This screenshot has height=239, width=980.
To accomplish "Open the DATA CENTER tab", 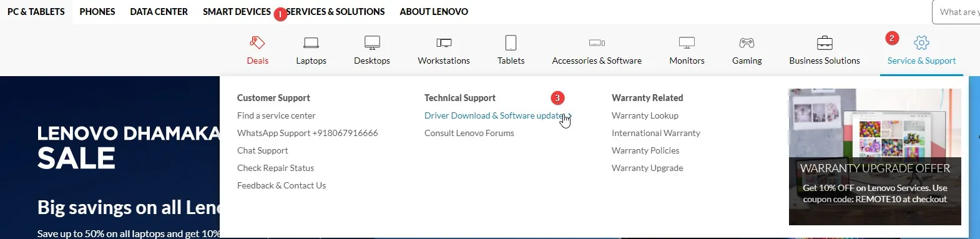I will 159,12.
